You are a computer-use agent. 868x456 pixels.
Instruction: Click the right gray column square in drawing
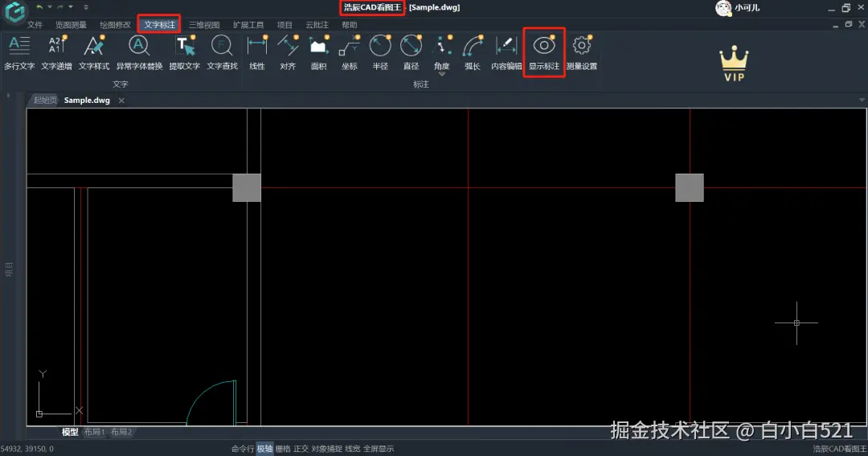pos(690,188)
